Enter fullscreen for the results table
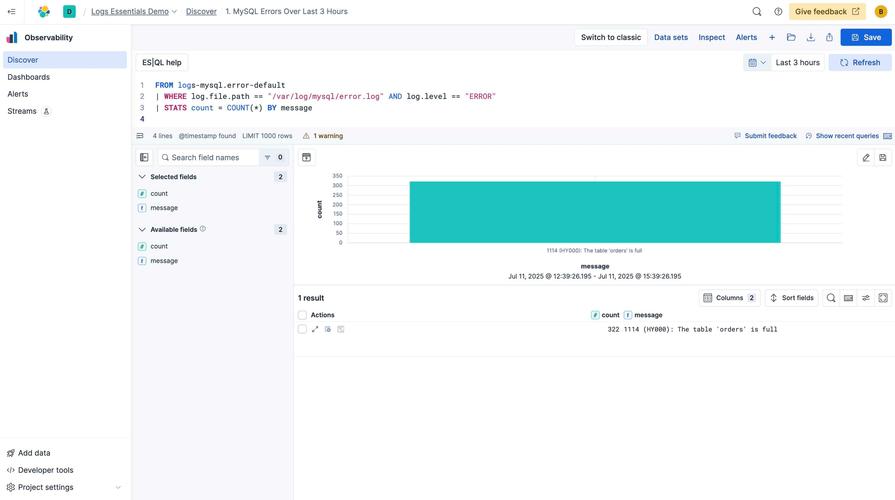The height and width of the screenshot is (500, 895). point(883,298)
